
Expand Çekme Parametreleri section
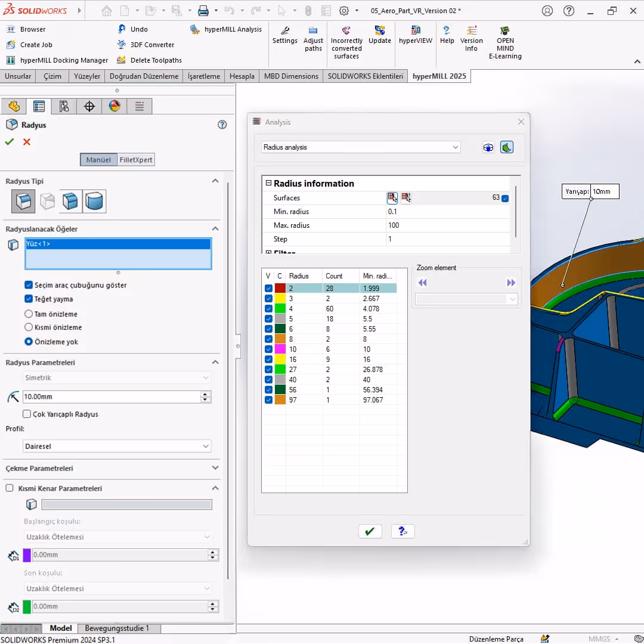[215, 468]
